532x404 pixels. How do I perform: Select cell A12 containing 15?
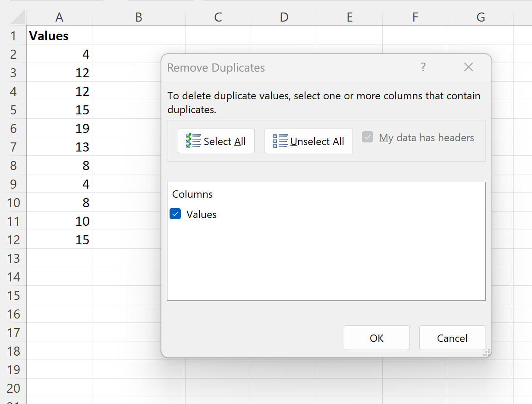[x=59, y=240]
